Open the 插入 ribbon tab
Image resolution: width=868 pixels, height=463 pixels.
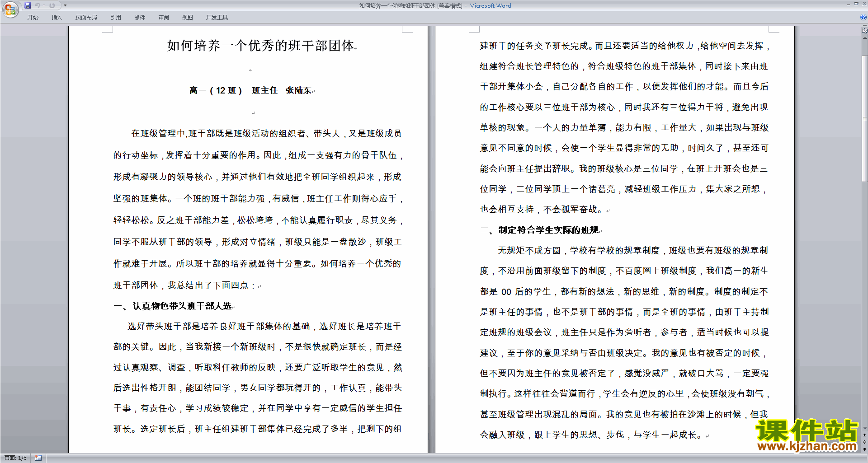[x=57, y=17]
